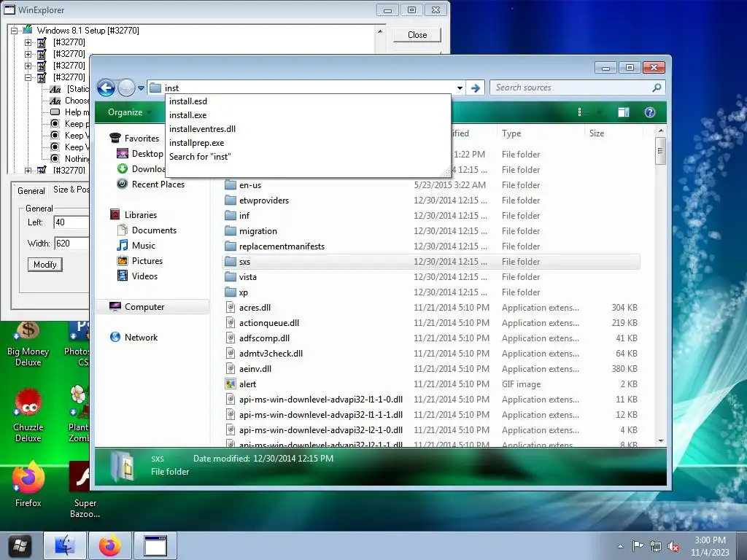
Task: Select the en-us folder icon
Action: coord(231,184)
